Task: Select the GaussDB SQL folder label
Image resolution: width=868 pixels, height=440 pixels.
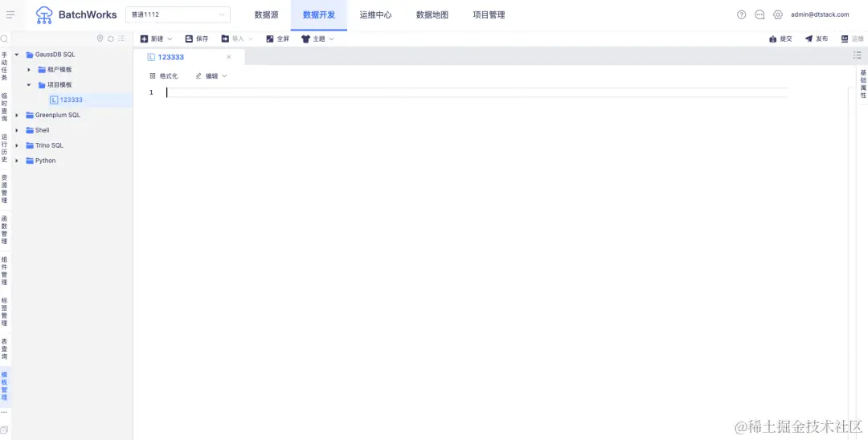Action: tap(55, 54)
